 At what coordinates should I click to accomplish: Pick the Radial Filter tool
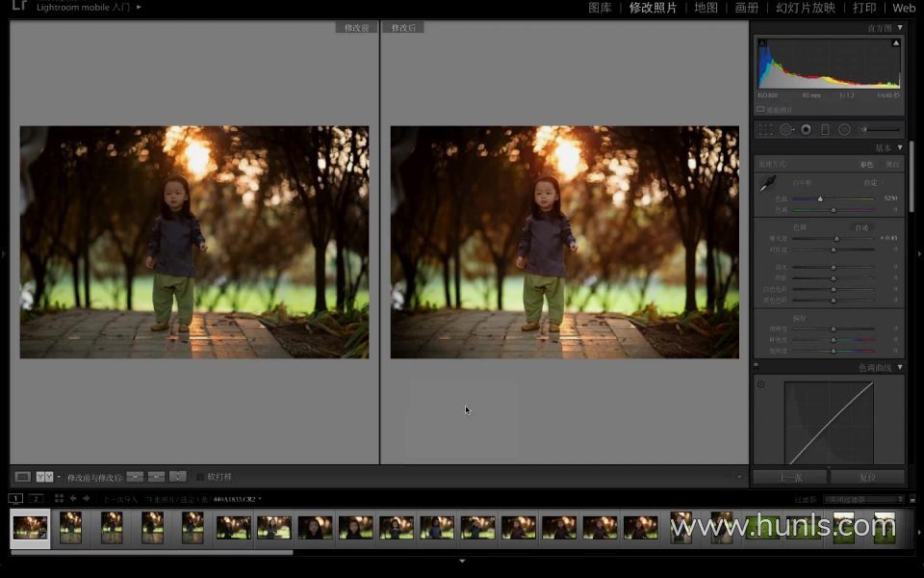[x=844, y=129]
